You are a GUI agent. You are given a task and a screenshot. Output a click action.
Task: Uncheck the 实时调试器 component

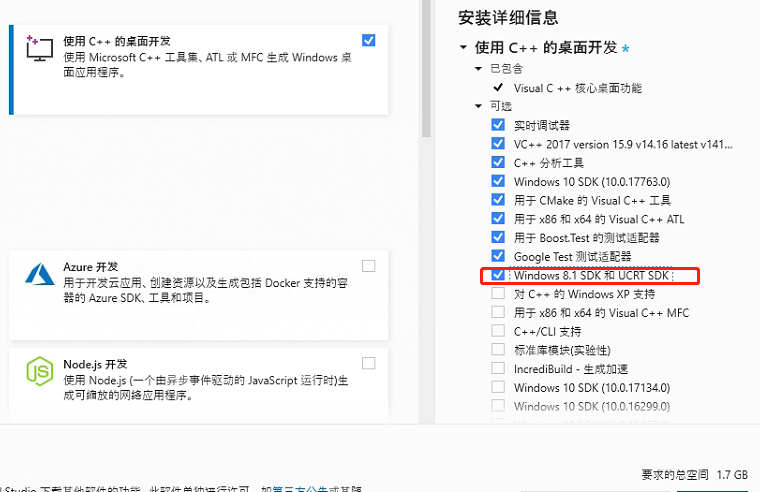[498, 125]
